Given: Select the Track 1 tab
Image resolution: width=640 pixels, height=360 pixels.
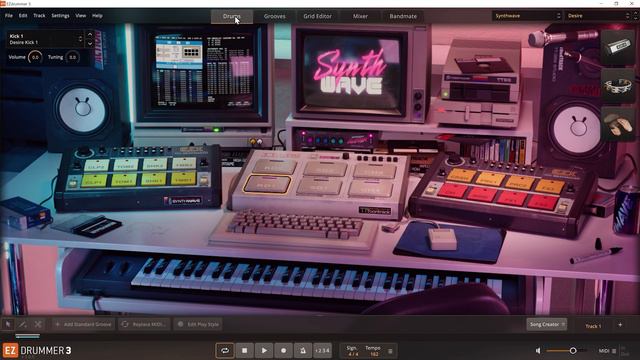Looking at the screenshot, I should click(x=593, y=326).
